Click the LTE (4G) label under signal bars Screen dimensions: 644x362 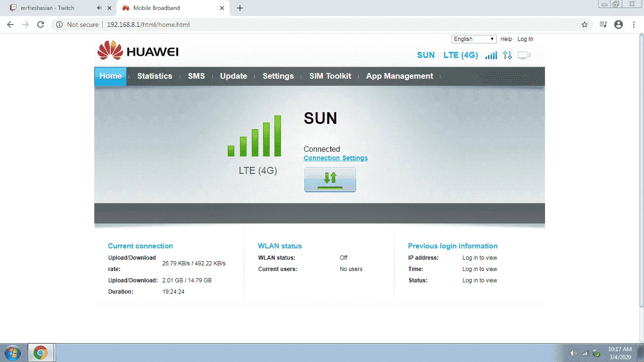pos(258,171)
